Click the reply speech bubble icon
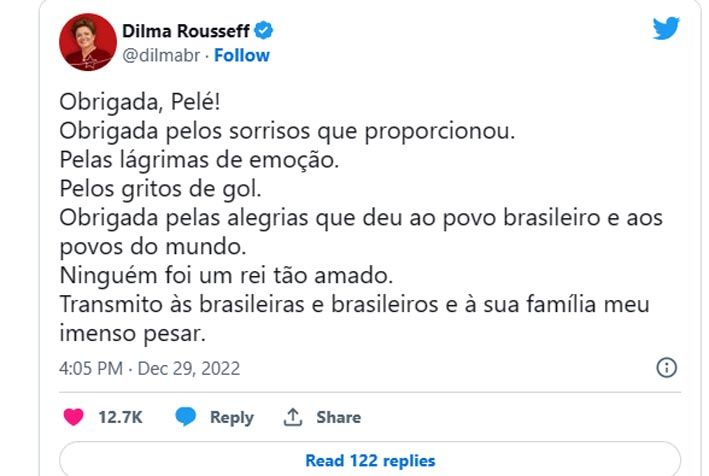709x476 pixels. [186, 417]
